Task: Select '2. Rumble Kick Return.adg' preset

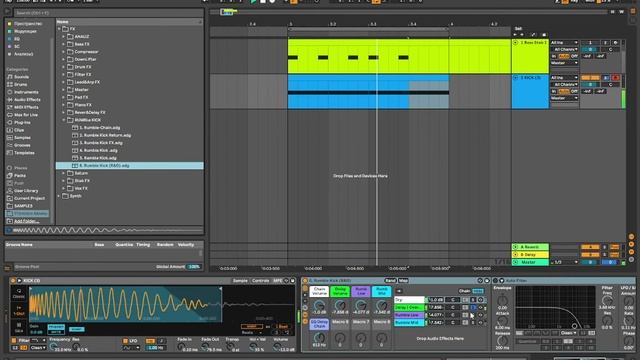Action: point(105,135)
